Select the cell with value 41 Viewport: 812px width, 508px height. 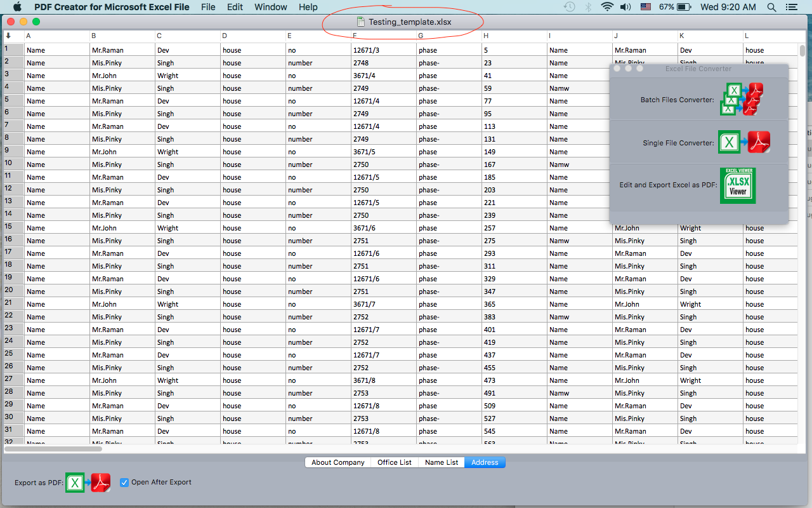click(514, 76)
